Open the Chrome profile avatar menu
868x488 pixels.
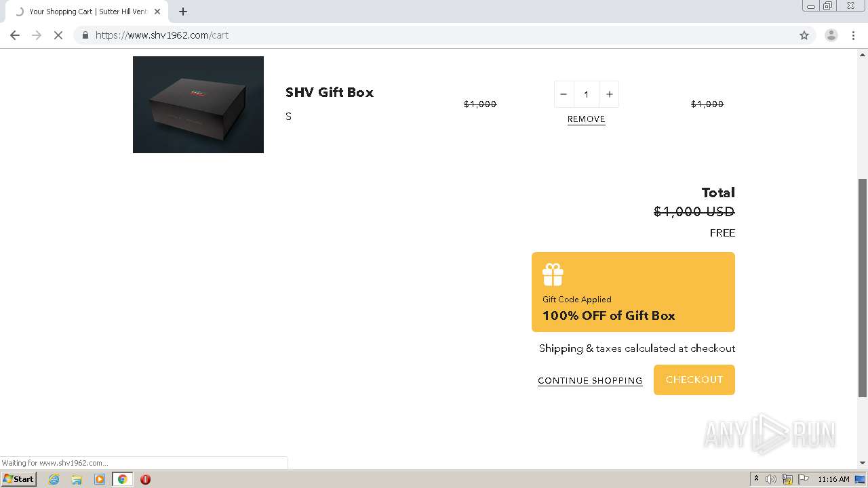[x=831, y=35]
